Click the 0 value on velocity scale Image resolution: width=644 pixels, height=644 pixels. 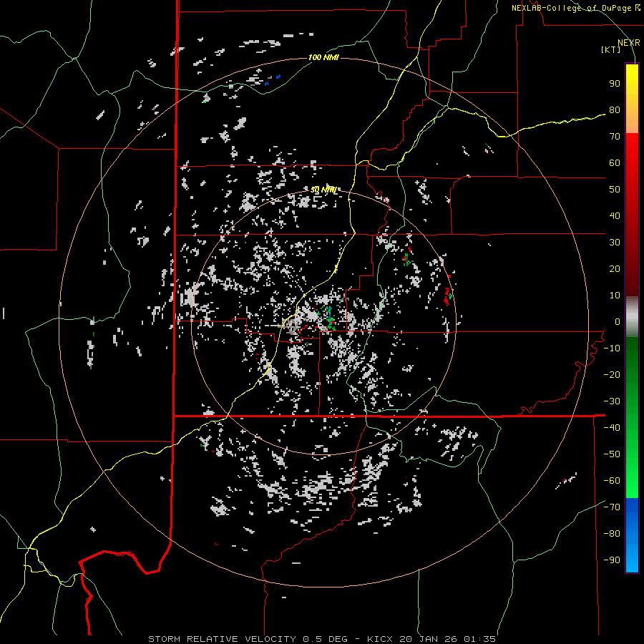(618, 322)
